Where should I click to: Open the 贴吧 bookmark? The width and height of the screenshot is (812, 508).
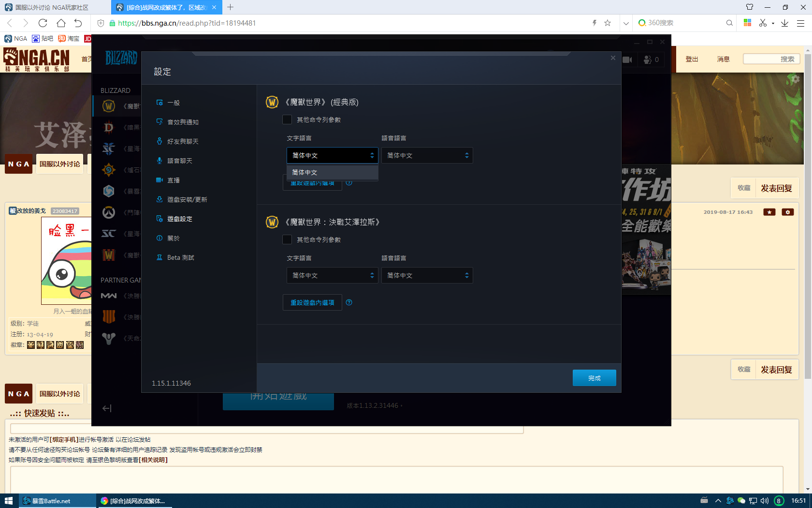(x=43, y=38)
